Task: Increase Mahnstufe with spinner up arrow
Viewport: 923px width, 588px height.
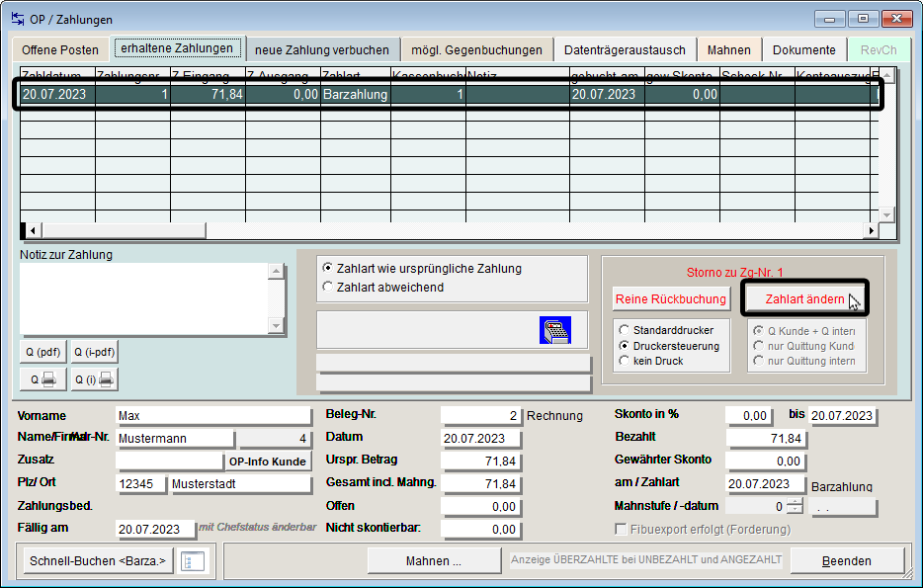Action: [x=795, y=502]
